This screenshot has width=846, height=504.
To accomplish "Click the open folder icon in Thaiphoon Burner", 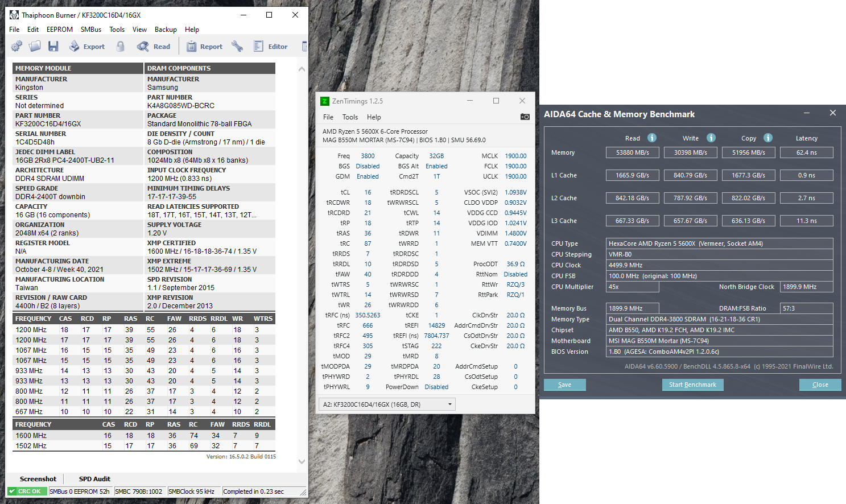I will tap(35, 47).
